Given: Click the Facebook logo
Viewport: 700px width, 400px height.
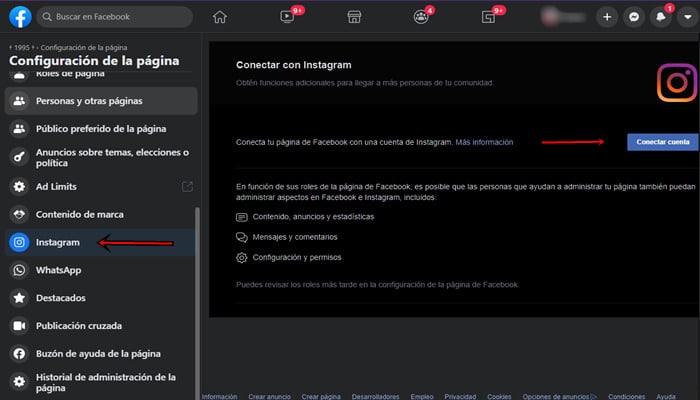Looking at the screenshot, I should point(21,17).
